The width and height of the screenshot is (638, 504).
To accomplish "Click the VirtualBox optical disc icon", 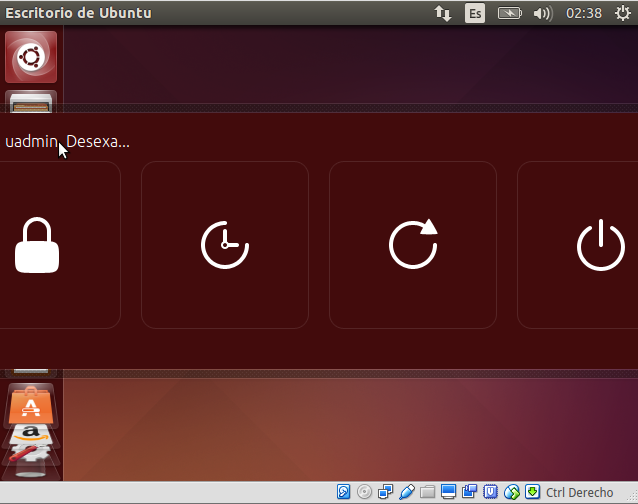I will 364,492.
